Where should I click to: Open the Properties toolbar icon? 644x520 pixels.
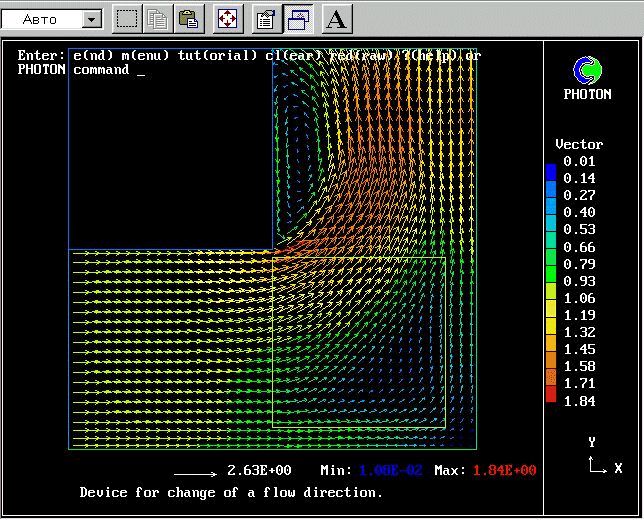click(x=266, y=19)
